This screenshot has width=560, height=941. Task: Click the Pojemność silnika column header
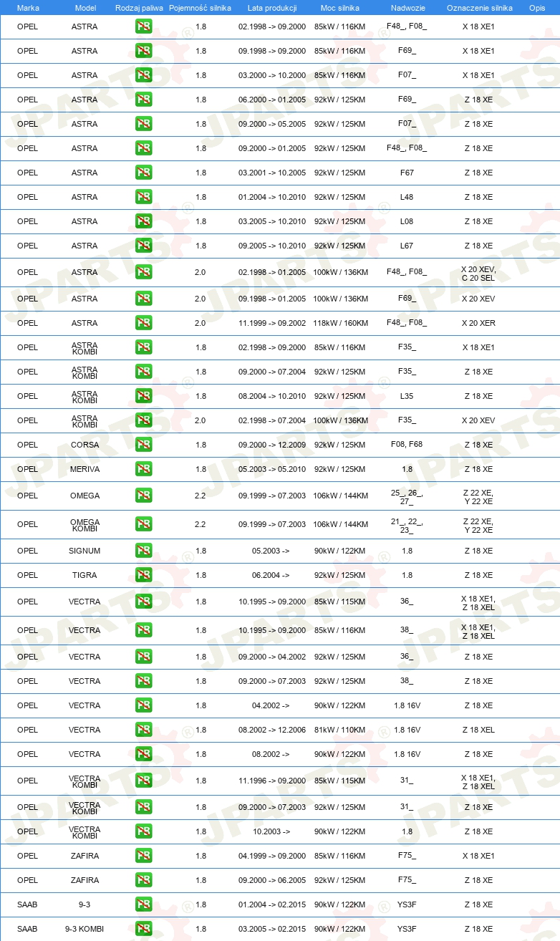(x=201, y=8)
